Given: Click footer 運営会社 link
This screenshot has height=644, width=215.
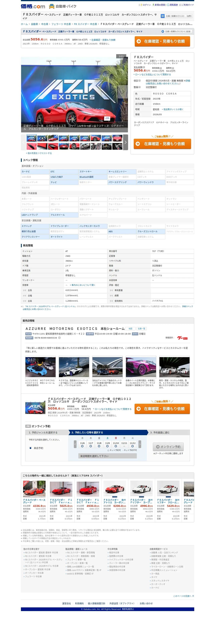Looking at the screenshot, I should click(67, 604).
